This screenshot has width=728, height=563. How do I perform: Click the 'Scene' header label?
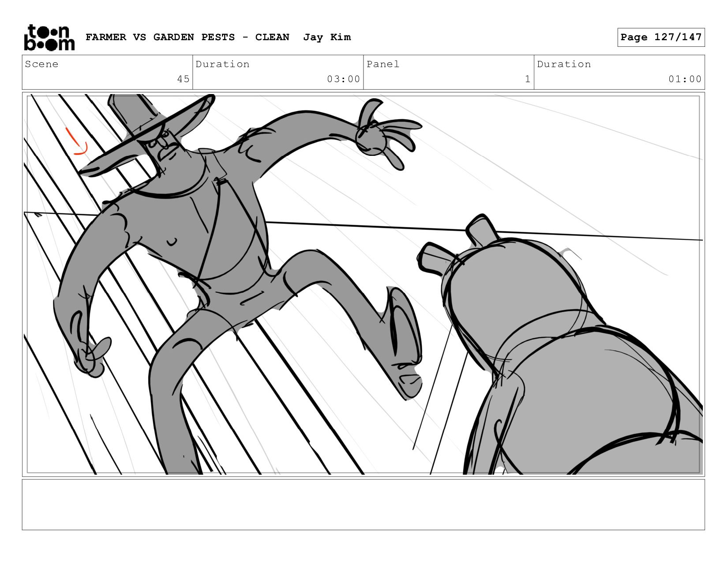(x=41, y=64)
